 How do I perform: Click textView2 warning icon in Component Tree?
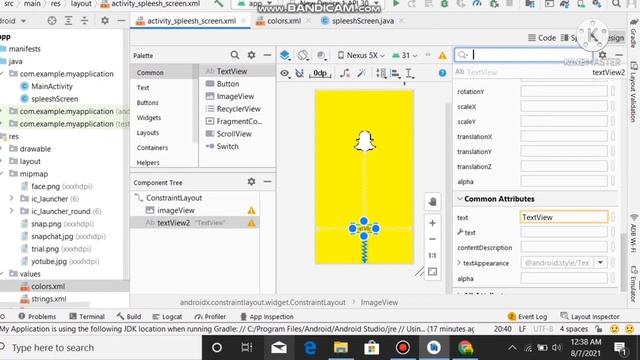(251, 223)
